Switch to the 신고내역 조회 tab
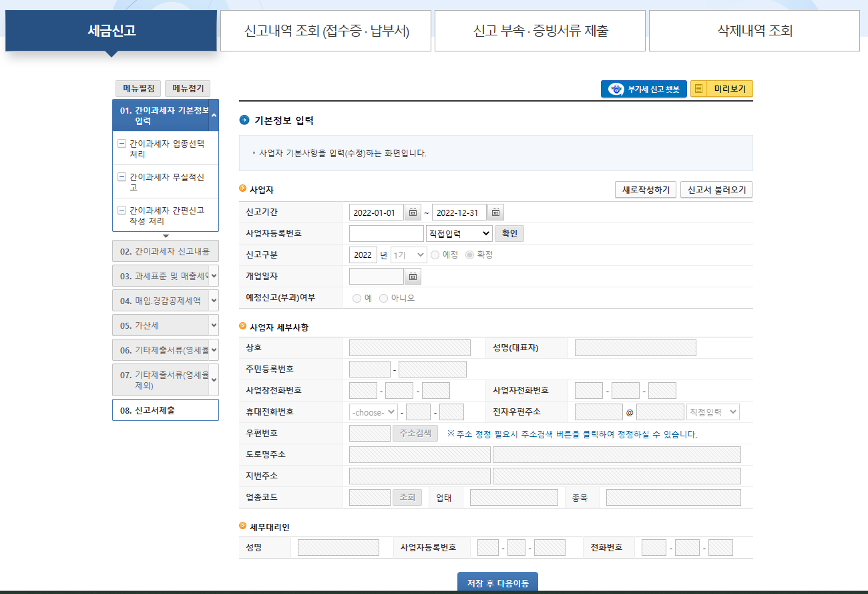868x594 pixels. (x=325, y=30)
